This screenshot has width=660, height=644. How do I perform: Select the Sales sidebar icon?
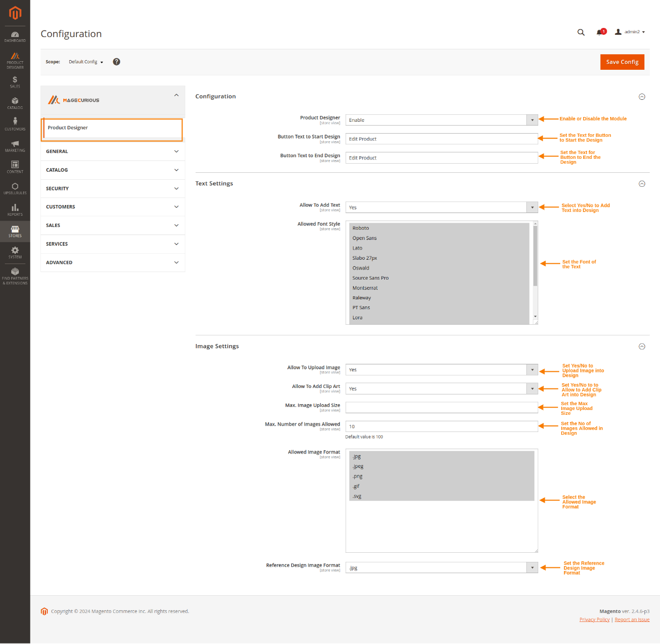click(14, 82)
